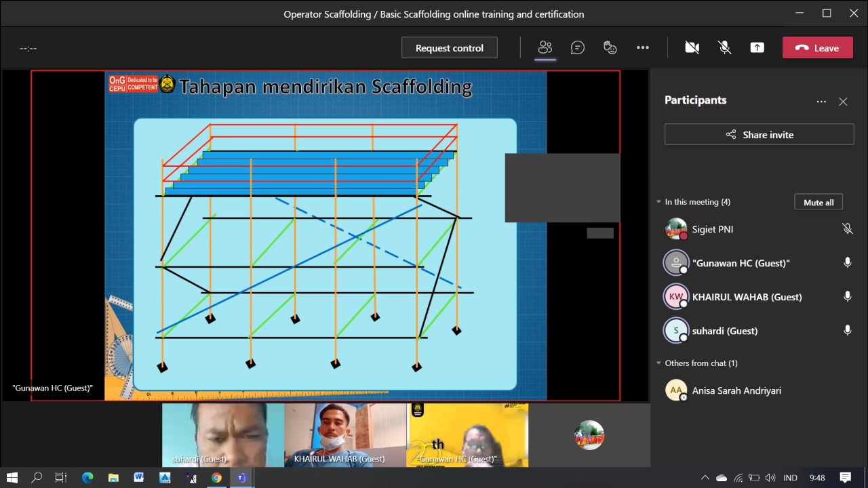
Task: Select Anisa Sarah Andriyari in list
Action: (x=736, y=390)
